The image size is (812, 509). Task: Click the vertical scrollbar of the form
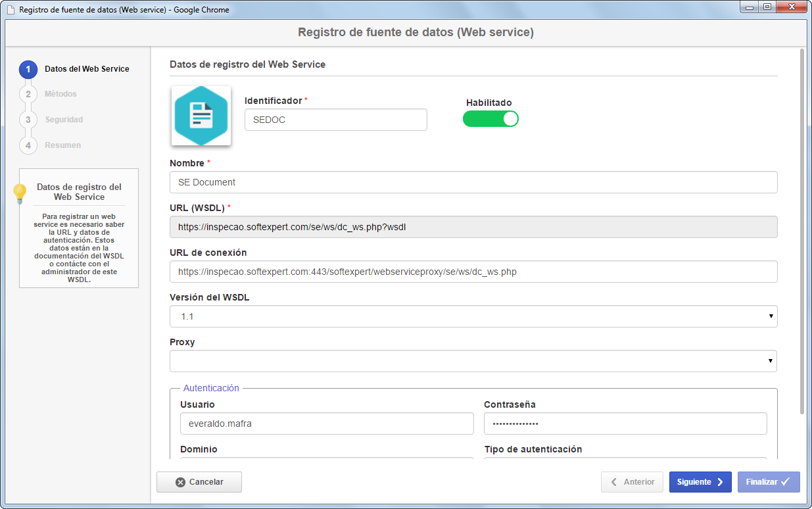(x=801, y=230)
